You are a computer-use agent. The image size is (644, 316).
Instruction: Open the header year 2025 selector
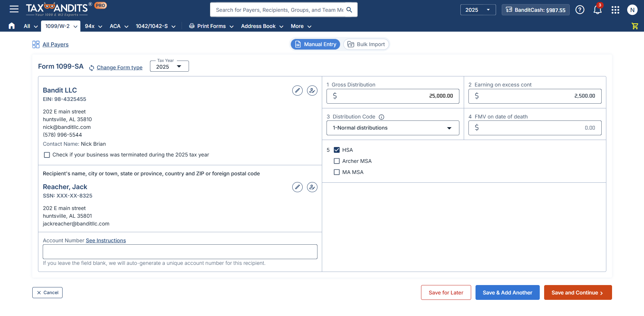pos(478,10)
